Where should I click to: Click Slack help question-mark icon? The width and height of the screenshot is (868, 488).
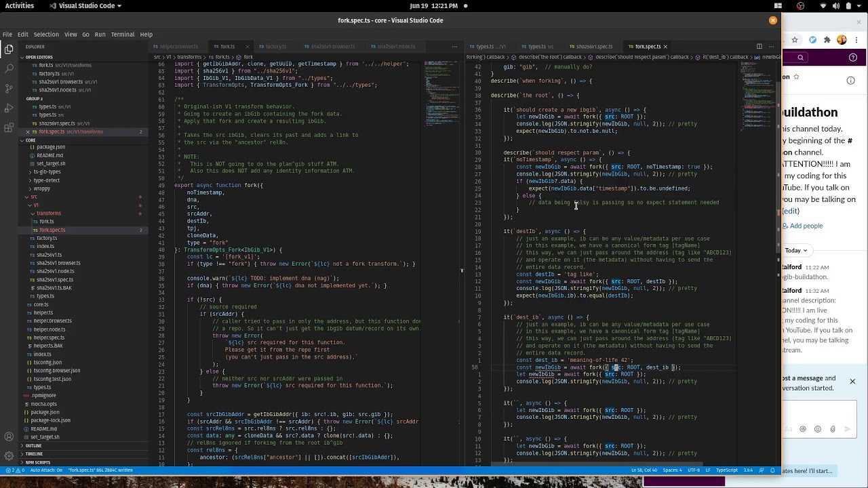click(852, 58)
